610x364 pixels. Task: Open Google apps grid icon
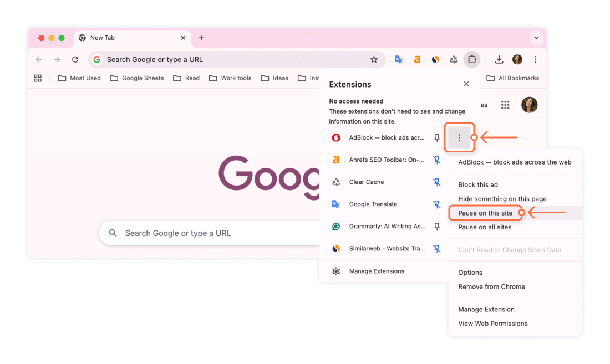(505, 105)
